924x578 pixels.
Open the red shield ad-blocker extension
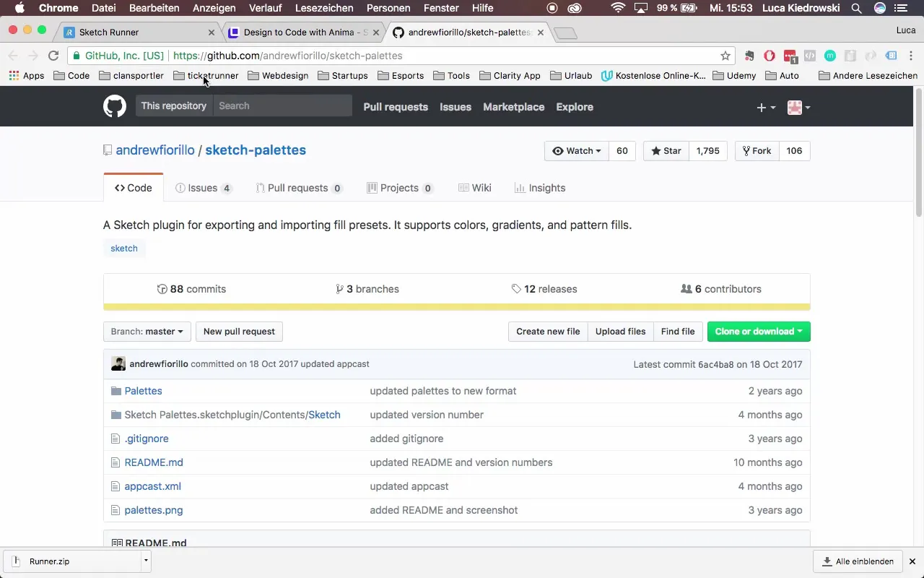(770, 56)
